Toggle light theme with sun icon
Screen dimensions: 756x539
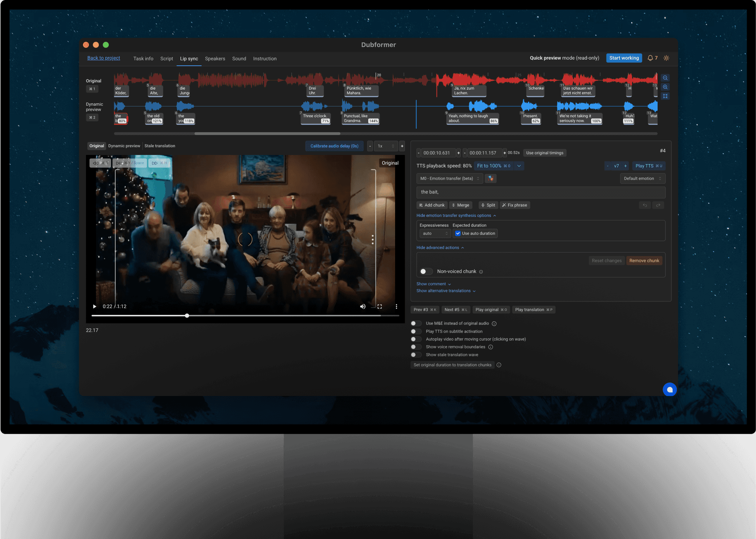(x=666, y=58)
